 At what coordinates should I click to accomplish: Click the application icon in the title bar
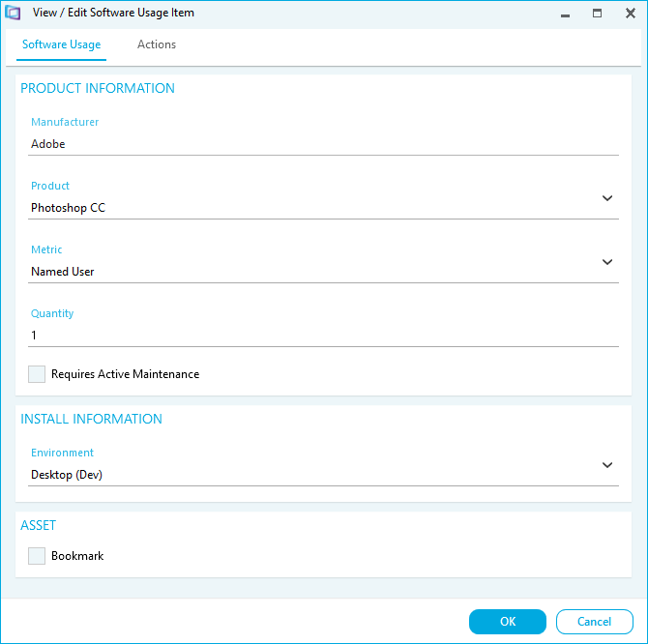tap(14, 14)
